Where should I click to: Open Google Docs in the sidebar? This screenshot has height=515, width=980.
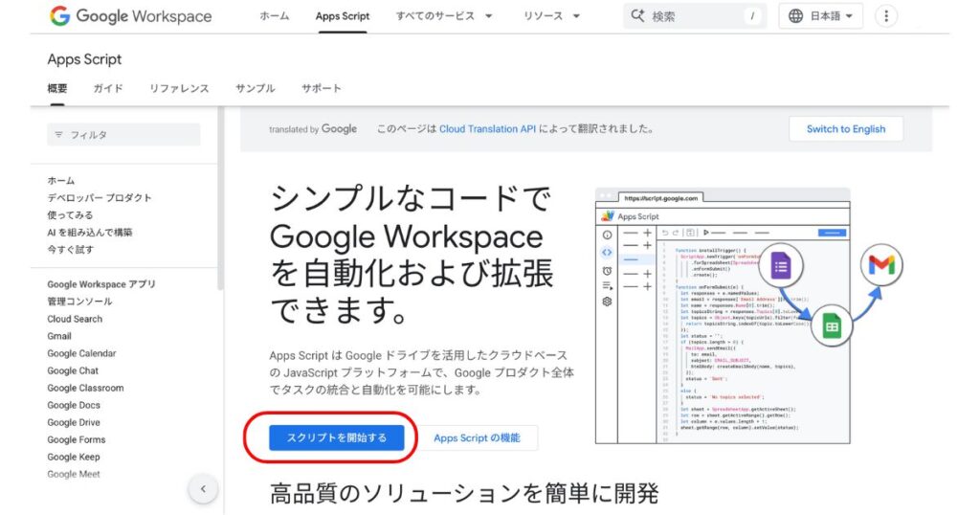[x=74, y=405]
